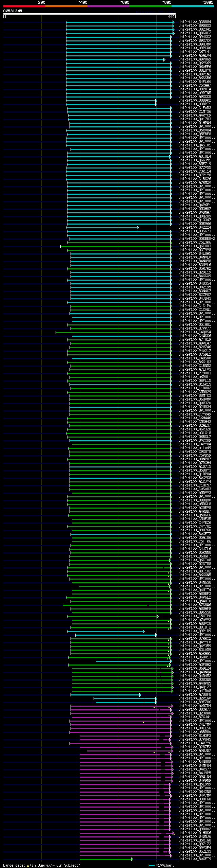
Task: Select label UniRef100_A9PCW6
Action: pyautogui.click(x=195, y=48)
